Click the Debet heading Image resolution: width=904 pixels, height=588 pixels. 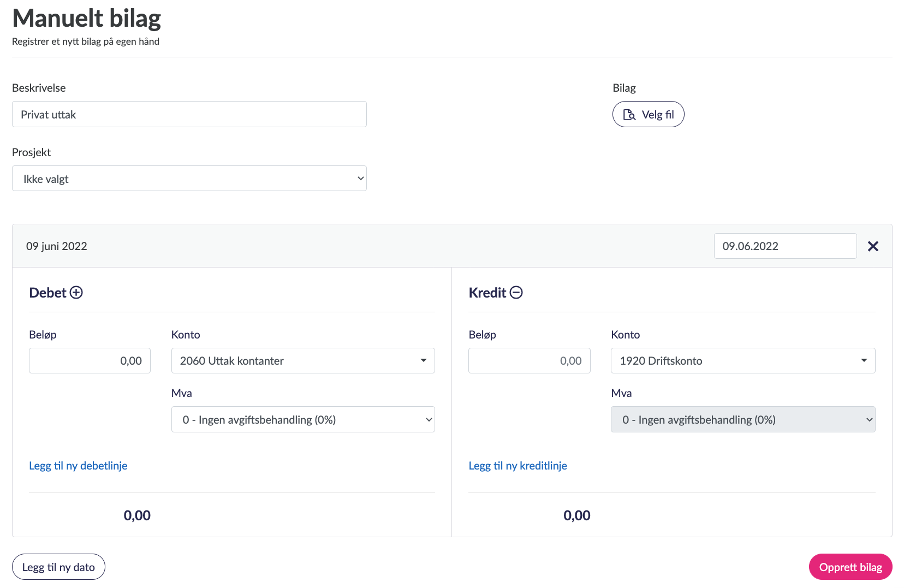click(x=47, y=293)
